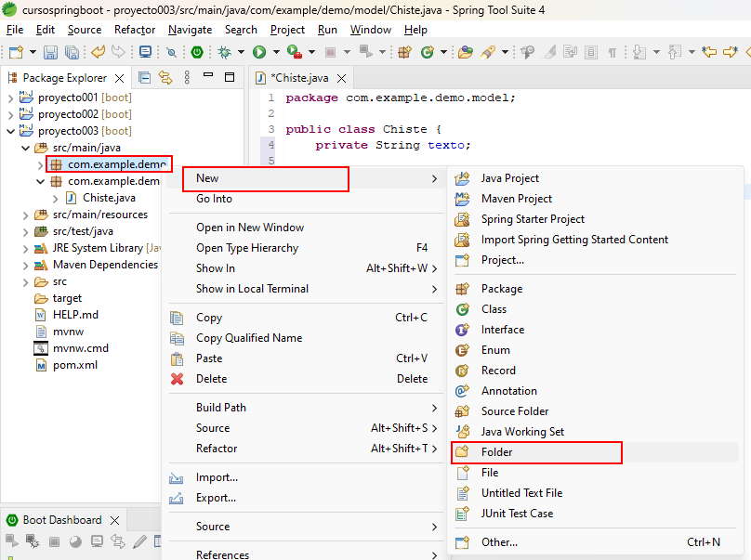Choose Other... in the New submenu
This screenshot has width=751, height=560.
[x=594, y=542]
